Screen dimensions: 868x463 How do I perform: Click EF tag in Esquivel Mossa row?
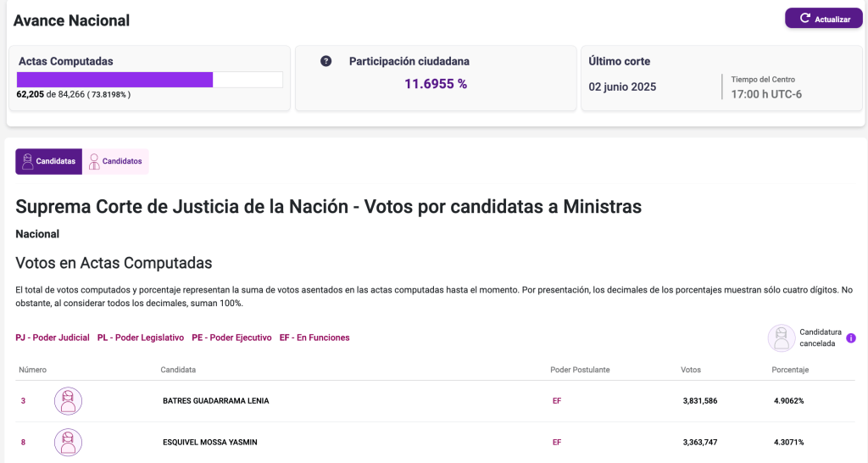tap(557, 442)
